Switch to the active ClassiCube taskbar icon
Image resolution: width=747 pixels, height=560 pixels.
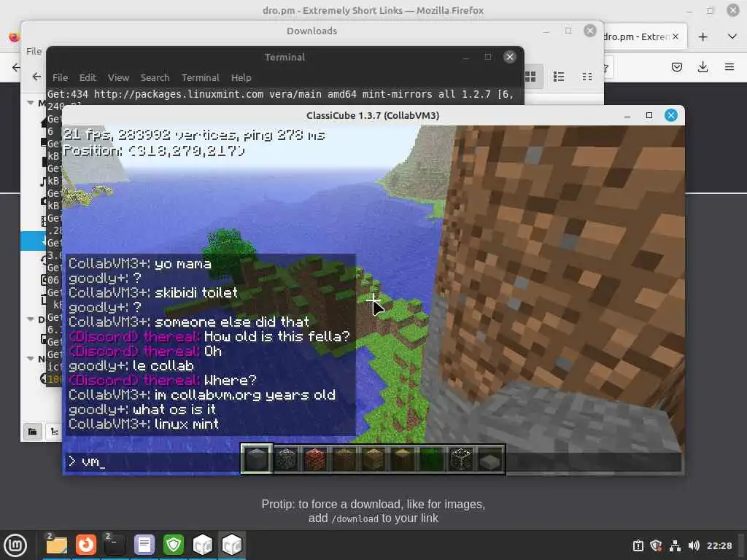232,545
